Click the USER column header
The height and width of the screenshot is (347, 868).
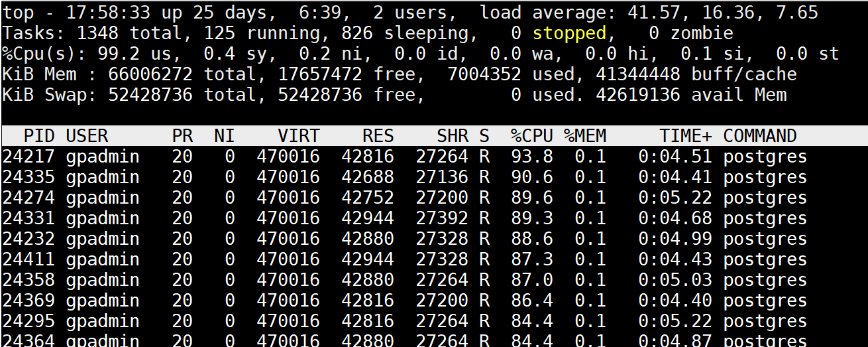pyautogui.click(x=87, y=136)
